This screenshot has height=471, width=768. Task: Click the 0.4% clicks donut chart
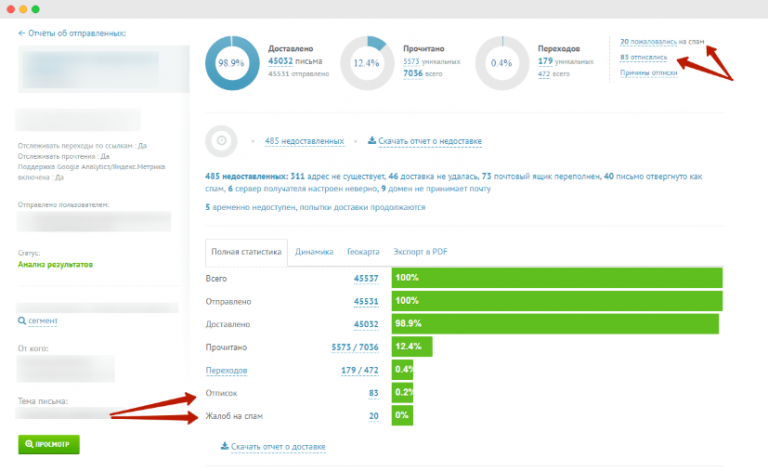[502, 63]
